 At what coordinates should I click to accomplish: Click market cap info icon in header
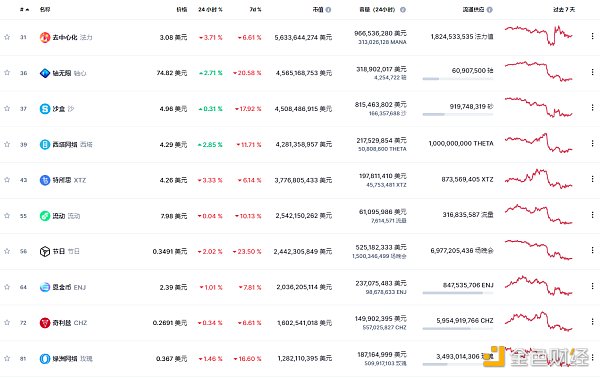point(328,10)
